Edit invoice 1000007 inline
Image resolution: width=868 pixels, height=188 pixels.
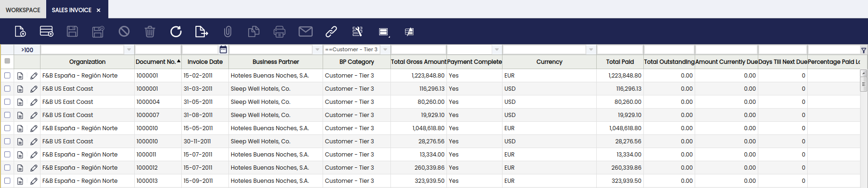pos(34,115)
